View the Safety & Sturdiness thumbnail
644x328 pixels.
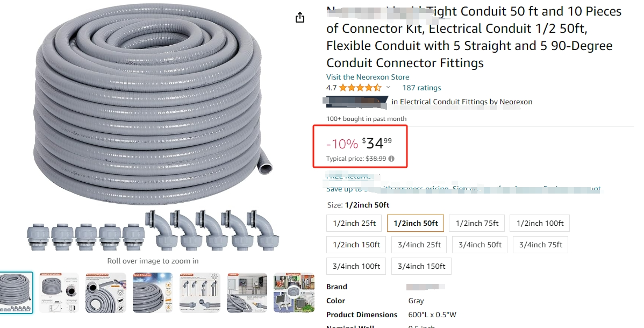153,291
